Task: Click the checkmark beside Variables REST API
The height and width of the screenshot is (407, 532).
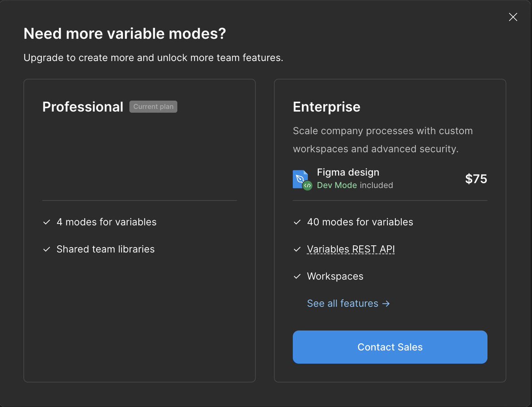Action: click(297, 250)
